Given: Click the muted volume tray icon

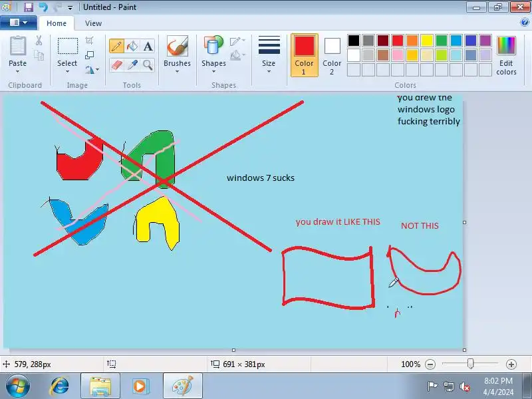Looking at the screenshot, I should [464, 386].
